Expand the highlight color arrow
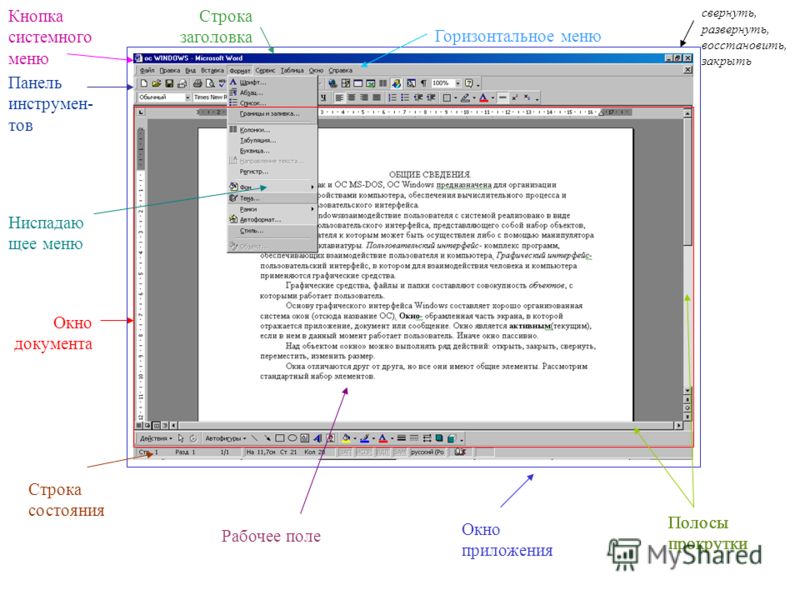The image size is (800, 600). coord(473,97)
